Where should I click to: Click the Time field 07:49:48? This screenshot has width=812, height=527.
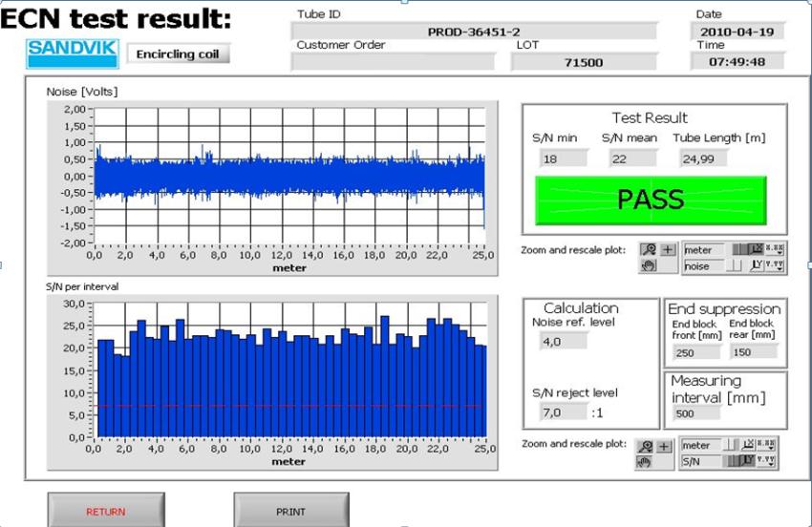(x=737, y=62)
